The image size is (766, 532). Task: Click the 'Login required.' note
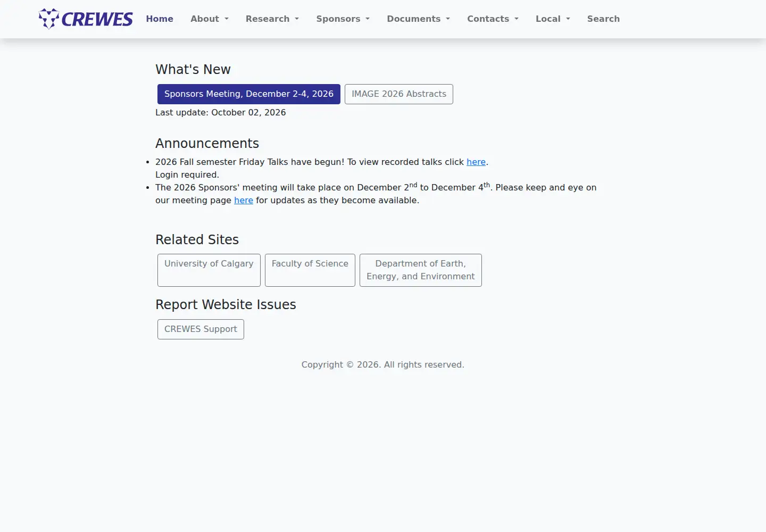pos(187,174)
